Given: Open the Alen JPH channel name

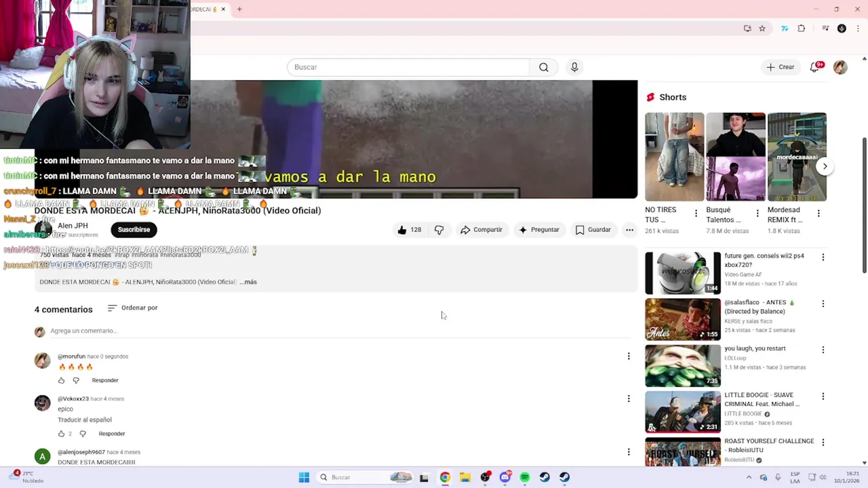Looking at the screenshot, I should [73, 226].
